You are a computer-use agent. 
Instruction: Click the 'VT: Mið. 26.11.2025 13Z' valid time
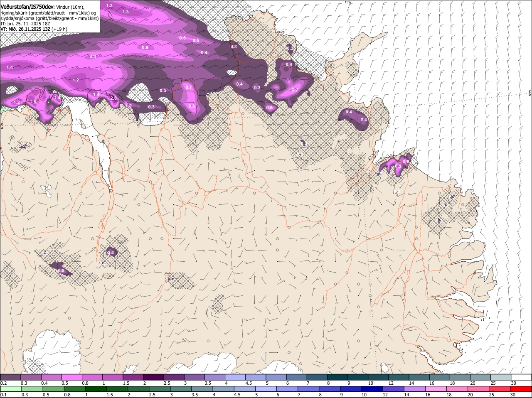[x=25, y=29]
